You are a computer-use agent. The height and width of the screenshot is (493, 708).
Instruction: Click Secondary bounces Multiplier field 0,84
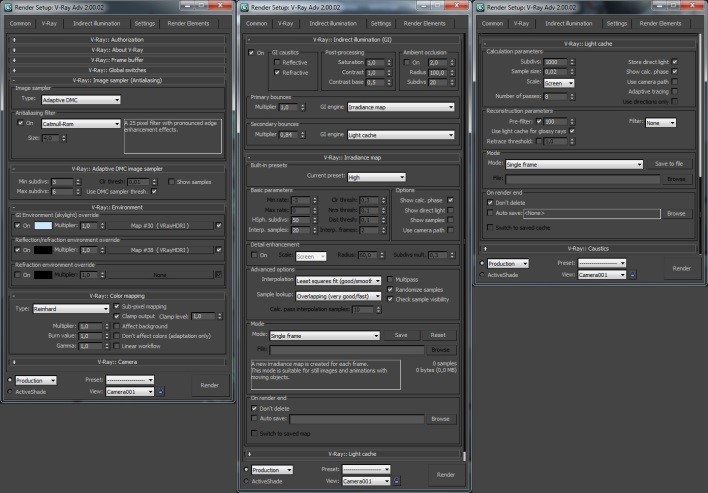coord(289,135)
